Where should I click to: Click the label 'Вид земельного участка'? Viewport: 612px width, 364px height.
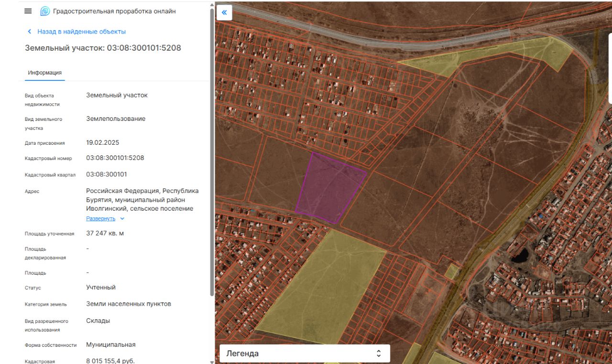click(x=44, y=124)
